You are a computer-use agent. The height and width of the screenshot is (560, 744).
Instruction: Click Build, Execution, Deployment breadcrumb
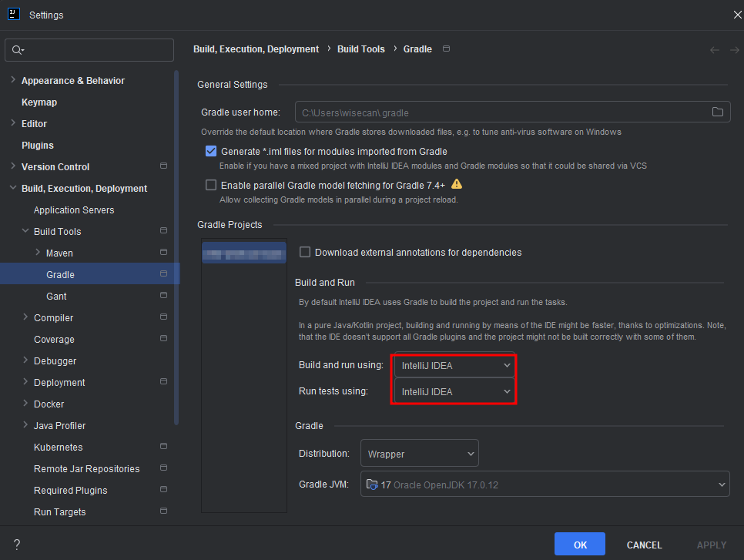[x=256, y=49]
